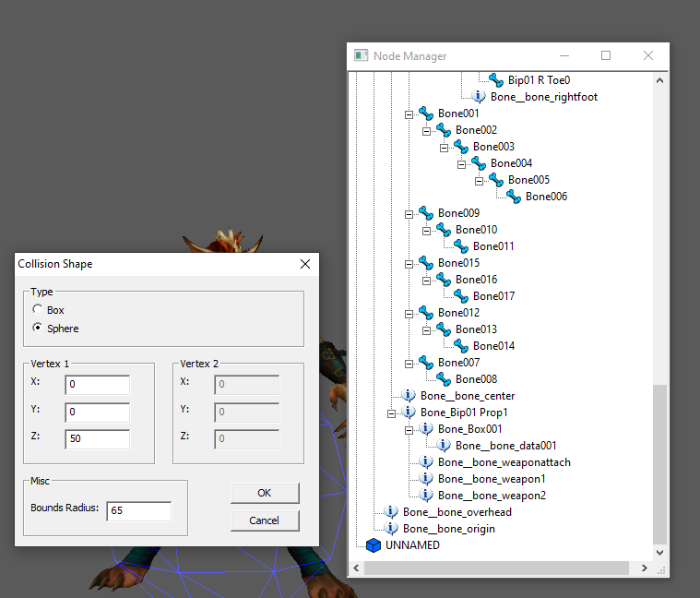Click the bone icon next to Bone007
Image resolution: width=700 pixels, height=598 pixels.
(425, 362)
